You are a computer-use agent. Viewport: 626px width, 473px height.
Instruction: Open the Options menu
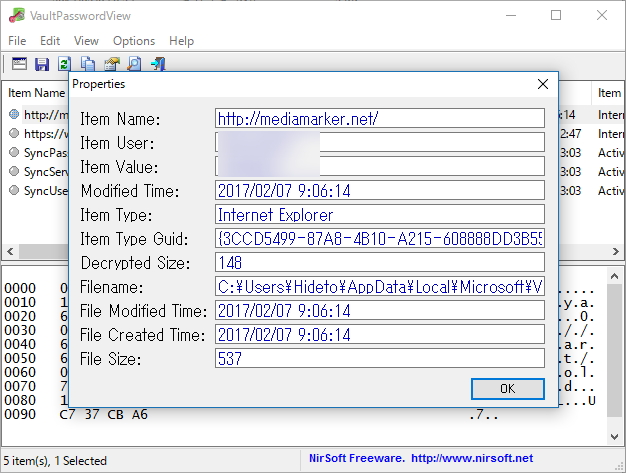[x=134, y=41]
